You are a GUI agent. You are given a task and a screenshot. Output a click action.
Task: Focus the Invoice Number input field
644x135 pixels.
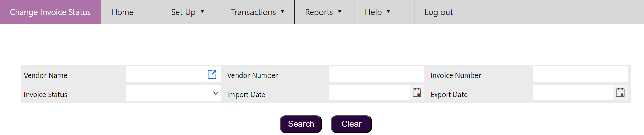580,74
